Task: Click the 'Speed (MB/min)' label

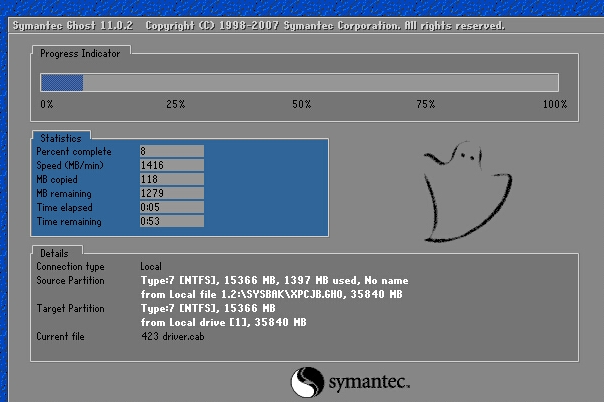Action: tap(70, 166)
